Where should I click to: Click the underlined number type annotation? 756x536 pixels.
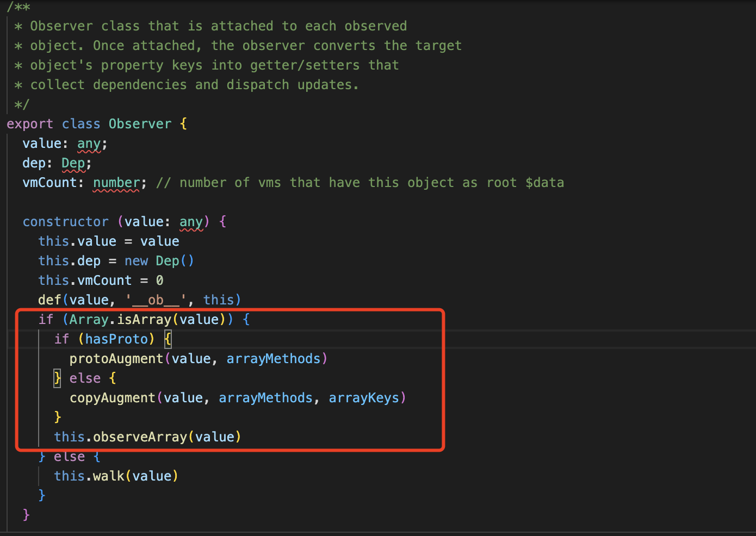coord(116,183)
